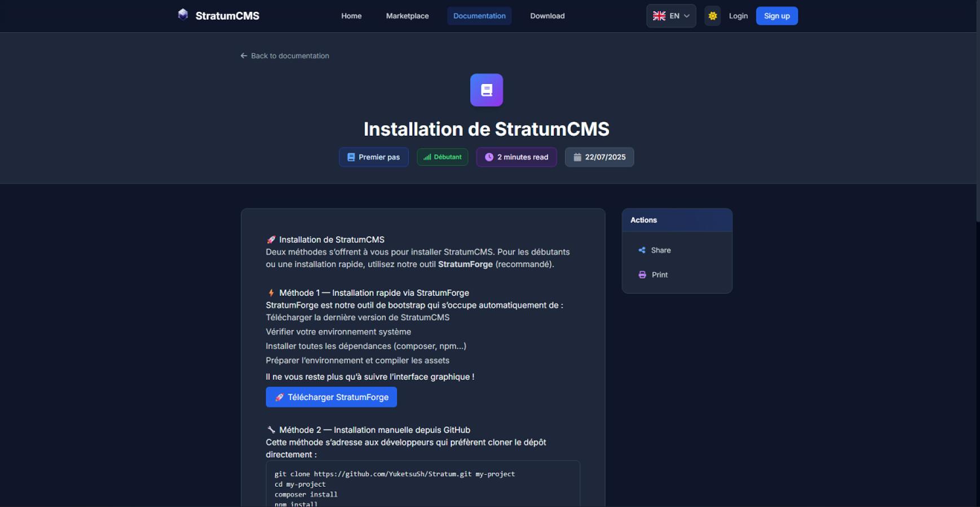Open the Documentation menu item
This screenshot has height=507, width=980.
[479, 16]
